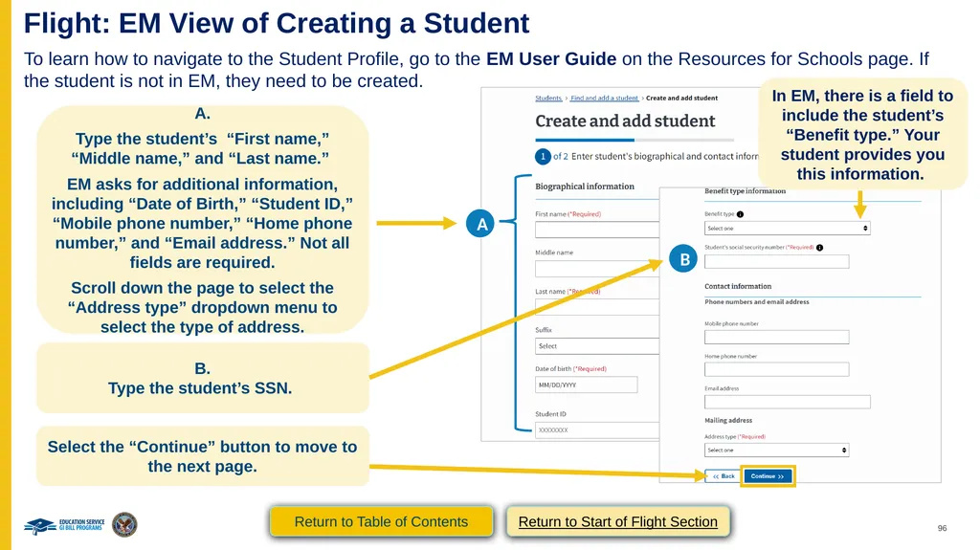This screenshot has height=550, width=980.
Task: Click the Phone numbers and email address label
Action: 756,302
